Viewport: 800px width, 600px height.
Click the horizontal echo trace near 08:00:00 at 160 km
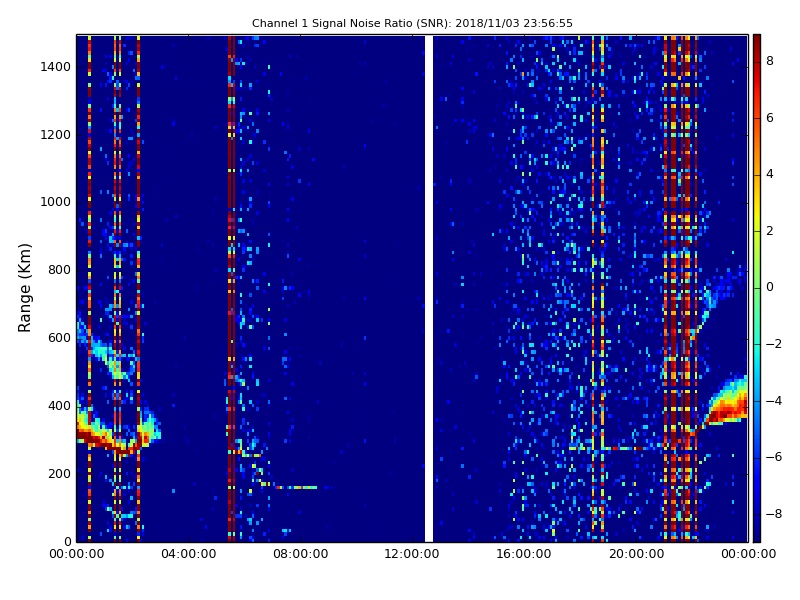pyautogui.click(x=296, y=488)
